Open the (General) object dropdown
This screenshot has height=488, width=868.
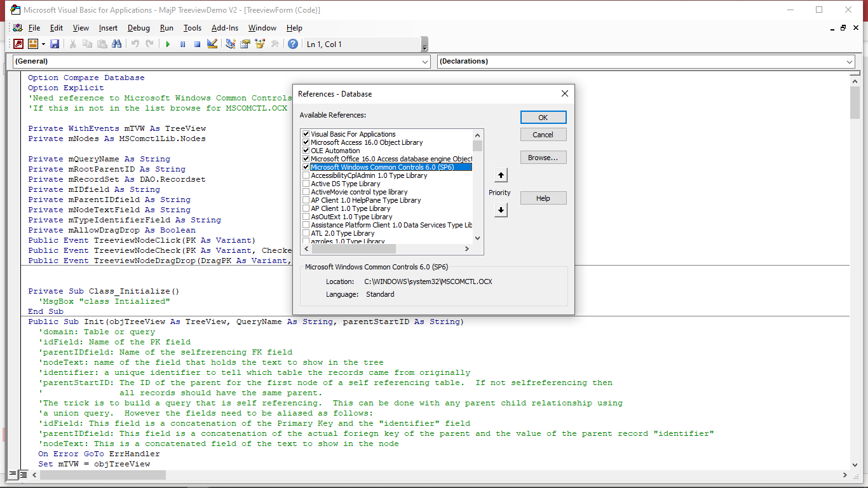point(425,62)
